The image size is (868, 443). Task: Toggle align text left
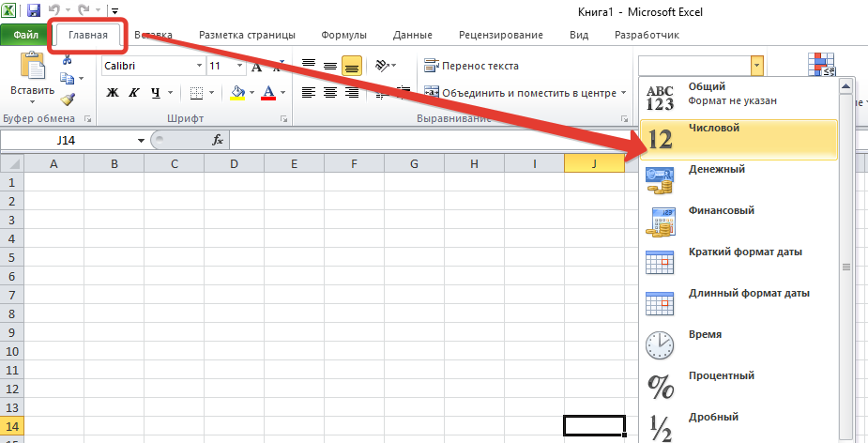309,93
